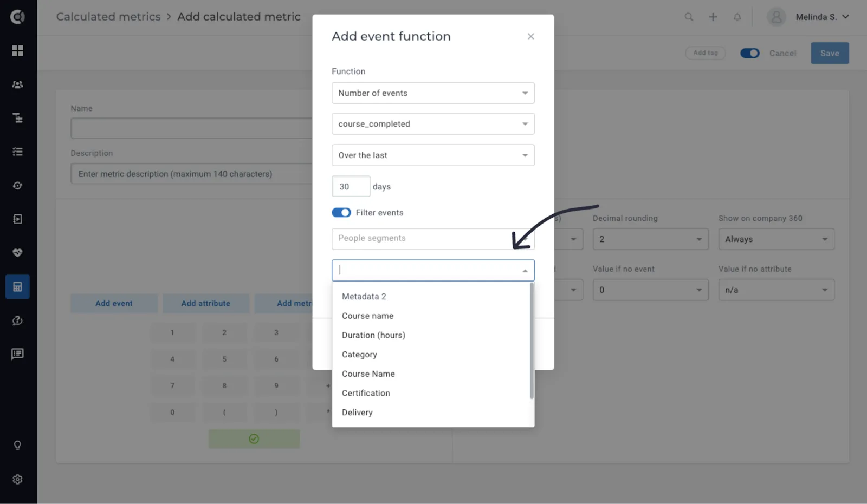This screenshot has width=867, height=504.
Task: Click the Cancel link
Action: 782,53
